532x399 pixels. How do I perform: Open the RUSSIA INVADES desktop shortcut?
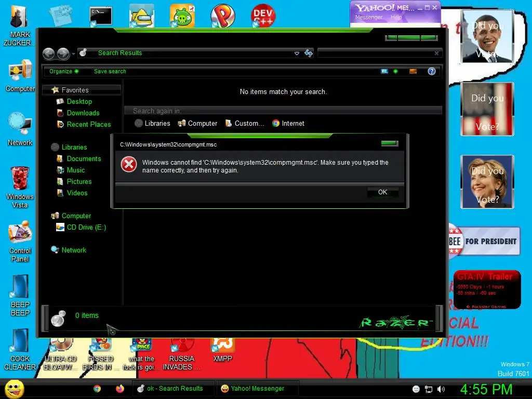tap(181, 354)
